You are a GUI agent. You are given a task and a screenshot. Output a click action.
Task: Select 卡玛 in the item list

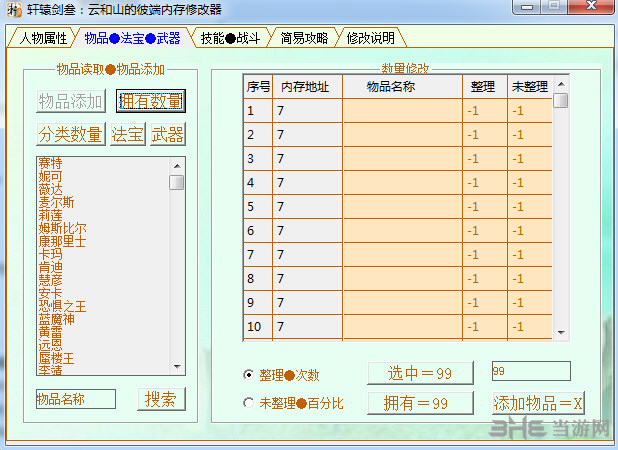point(50,254)
